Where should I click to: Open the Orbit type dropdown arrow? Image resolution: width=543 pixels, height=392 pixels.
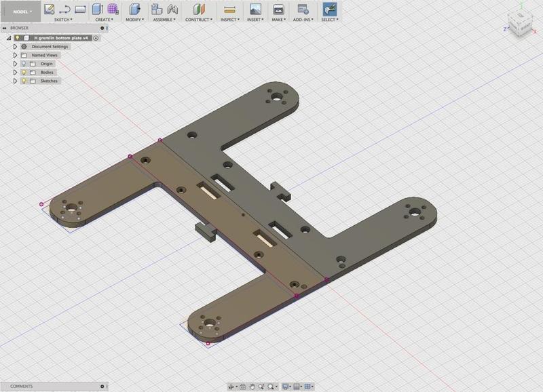[236, 387]
